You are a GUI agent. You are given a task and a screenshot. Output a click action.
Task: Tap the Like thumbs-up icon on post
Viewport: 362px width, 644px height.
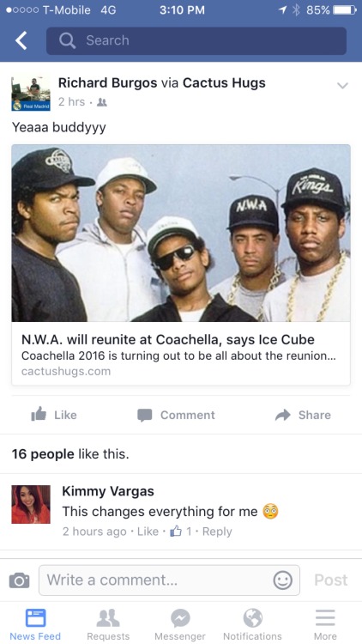39,415
